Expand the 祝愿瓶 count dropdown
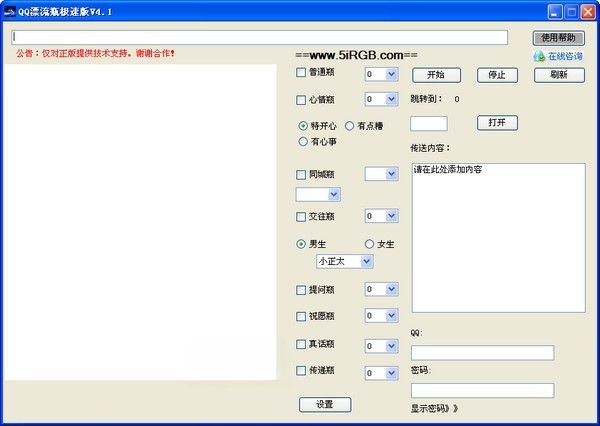Image resolution: width=600 pixels, height=426 pixels. coord(391,316)
